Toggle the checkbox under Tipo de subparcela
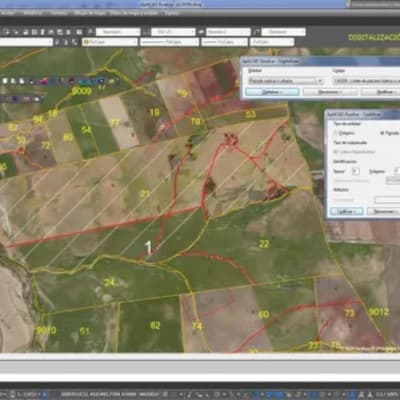 coord(336,152)
